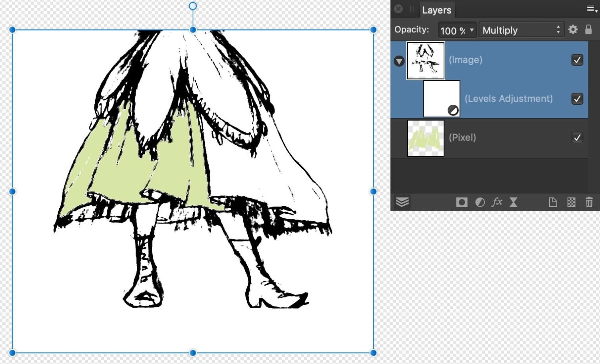Click the Mask Layer icon
The height and width of the screenshot is (364, 600).
[x=462, y=202]
